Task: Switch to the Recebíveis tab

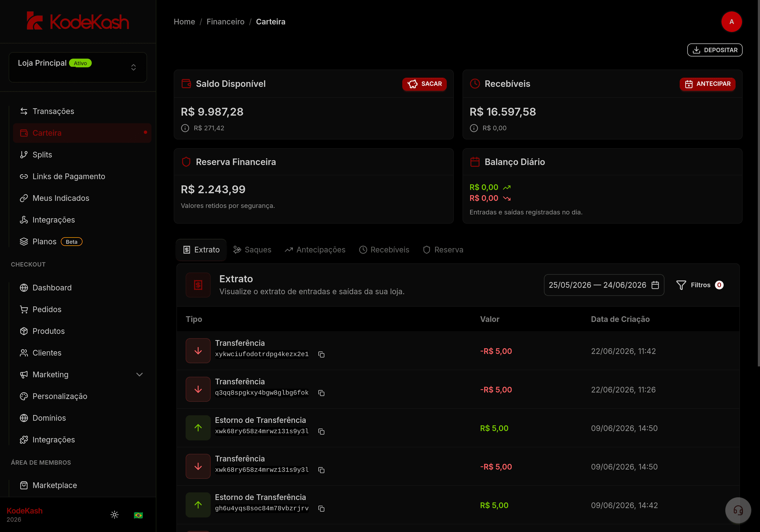Action: (384, 250)
